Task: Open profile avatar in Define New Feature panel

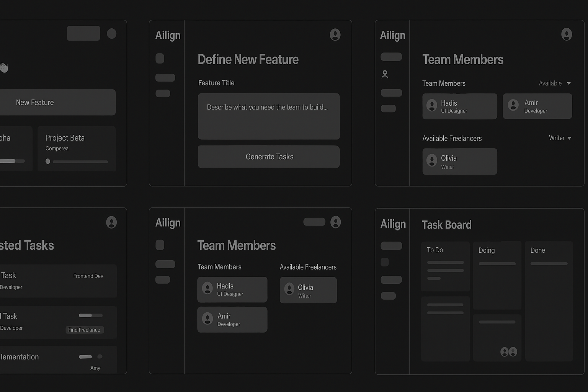Action: [335, 35]
